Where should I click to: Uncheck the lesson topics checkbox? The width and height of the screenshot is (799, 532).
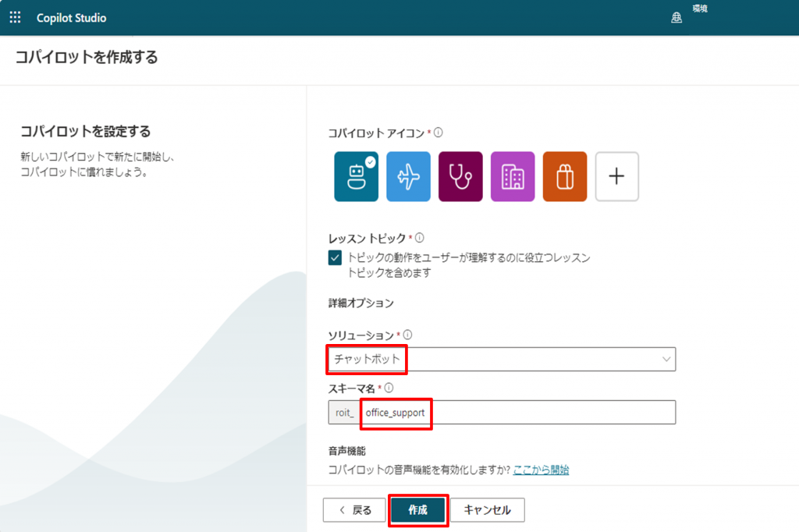tap(335, 258)
